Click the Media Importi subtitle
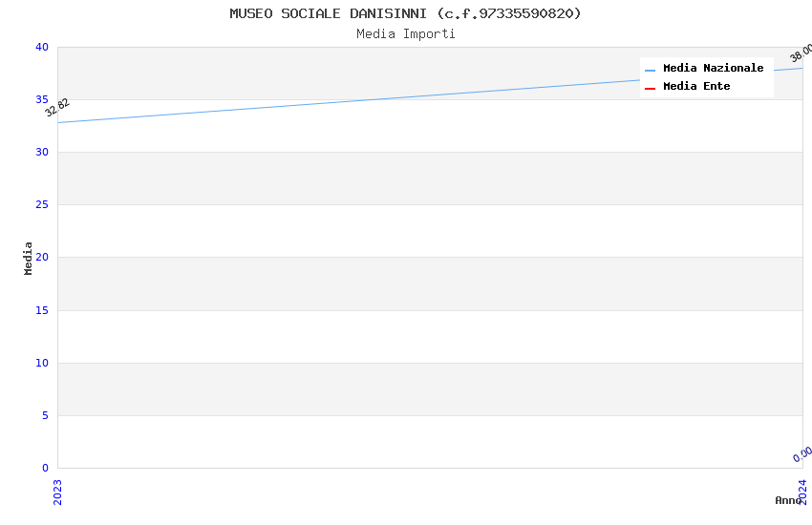The height and width of the screenshot is (525, 812). 405,34
